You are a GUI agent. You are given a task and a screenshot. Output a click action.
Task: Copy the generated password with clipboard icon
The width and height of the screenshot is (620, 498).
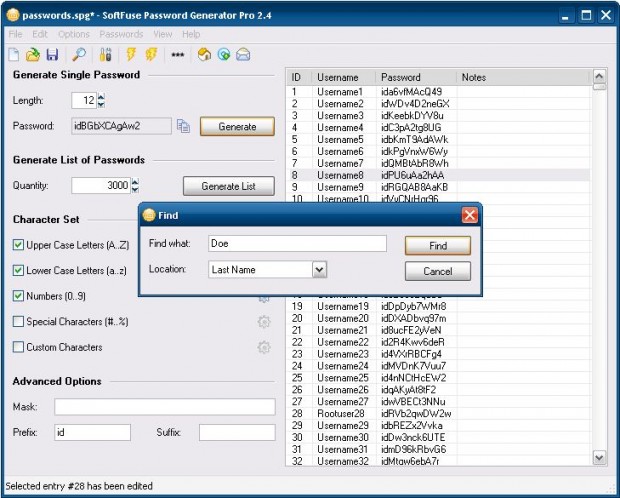pyautogui.click(x=183, y=126)
